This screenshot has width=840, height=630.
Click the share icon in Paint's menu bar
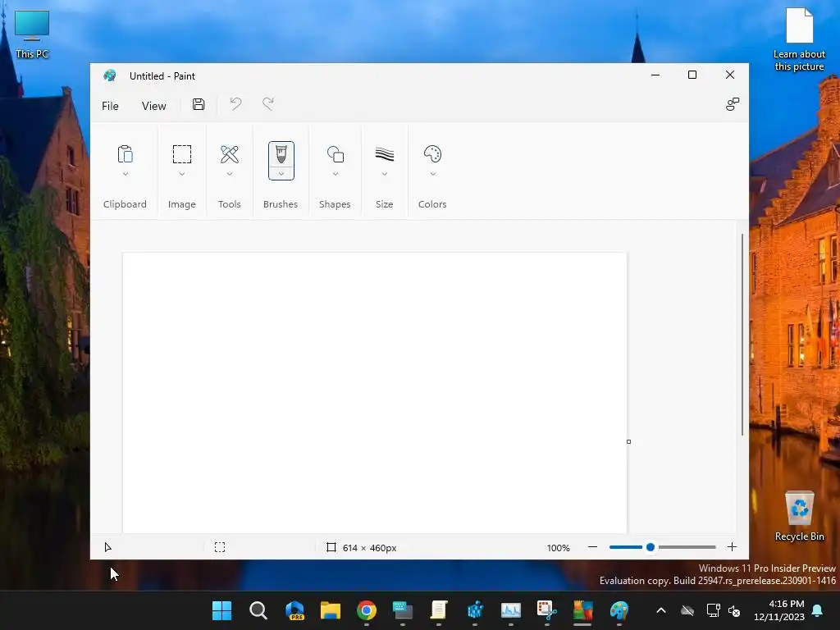pyautogui.click(x=733, y=104)
